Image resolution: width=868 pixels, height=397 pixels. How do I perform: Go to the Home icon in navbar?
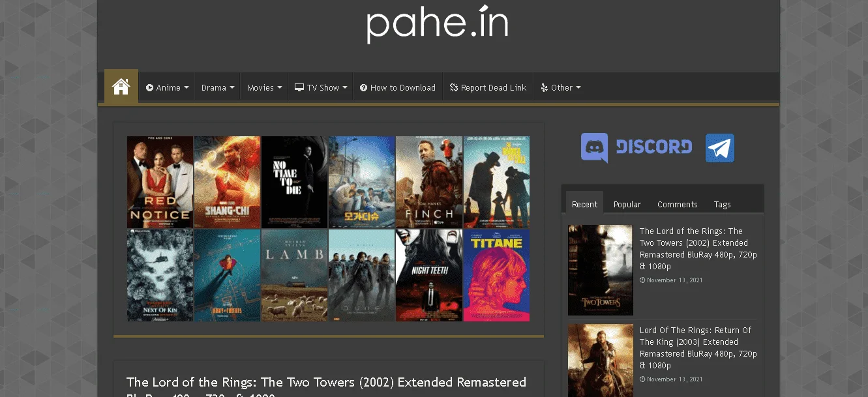tap(121, 87)
